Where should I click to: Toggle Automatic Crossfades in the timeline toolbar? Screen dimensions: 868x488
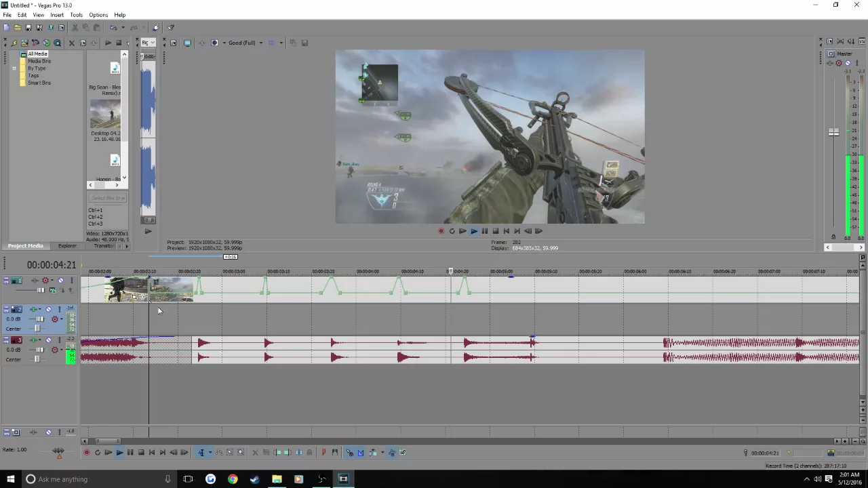pos(361,453)
